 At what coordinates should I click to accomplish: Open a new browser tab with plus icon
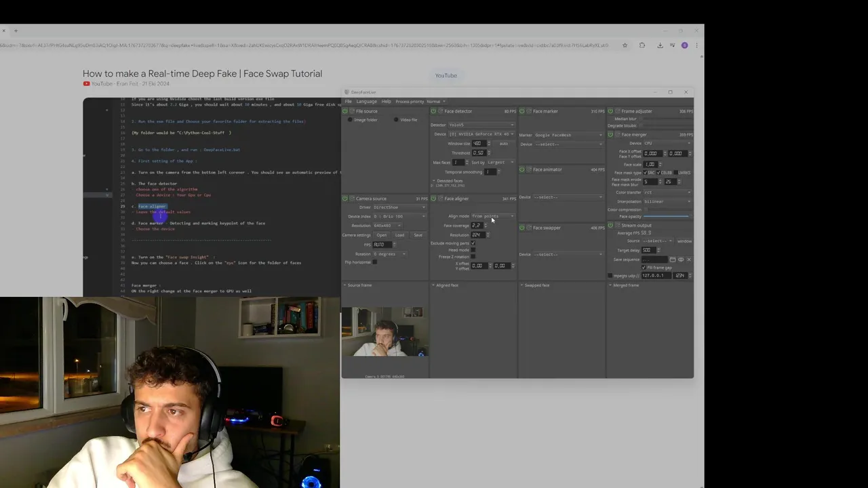16,30
